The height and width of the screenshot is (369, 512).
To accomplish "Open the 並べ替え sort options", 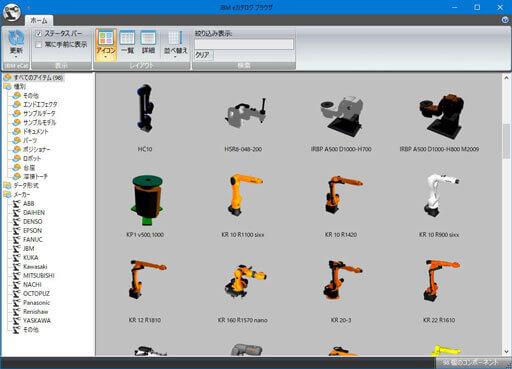I will [x=175, y=44].
